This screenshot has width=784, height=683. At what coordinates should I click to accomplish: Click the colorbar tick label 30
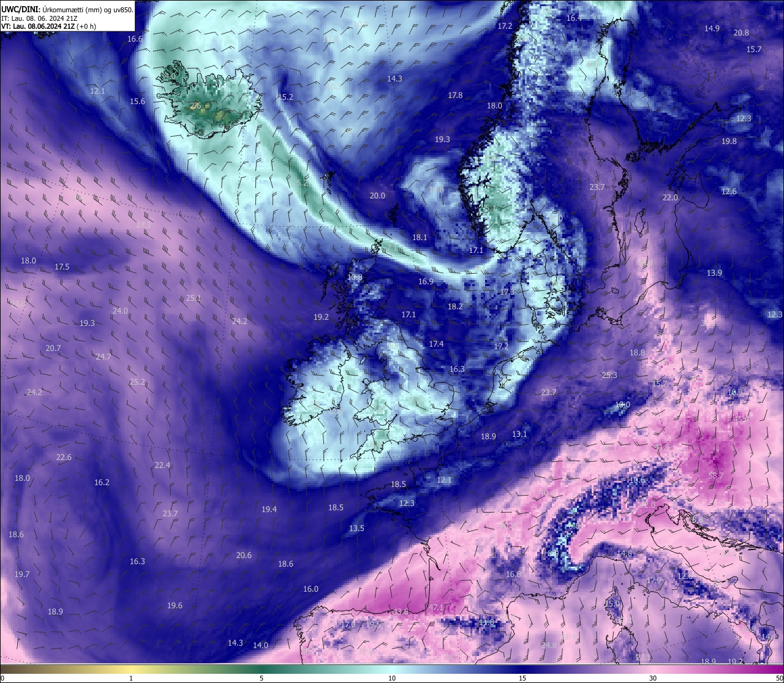click(653, 678)
